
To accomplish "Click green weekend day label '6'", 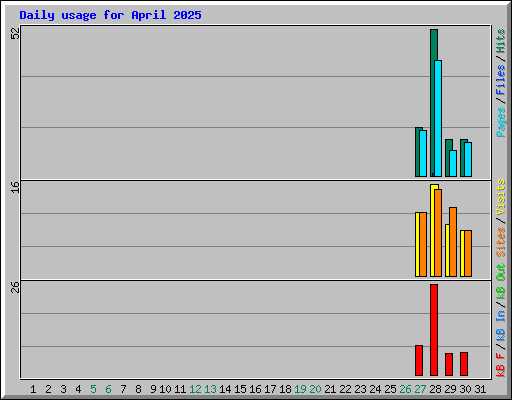I will 108,389.
